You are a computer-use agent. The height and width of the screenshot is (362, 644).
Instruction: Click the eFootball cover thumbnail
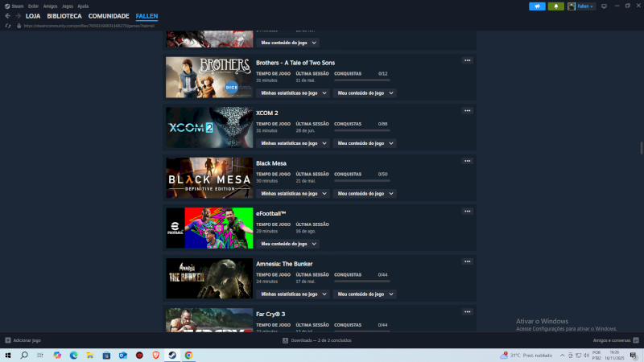pos(209,228)
